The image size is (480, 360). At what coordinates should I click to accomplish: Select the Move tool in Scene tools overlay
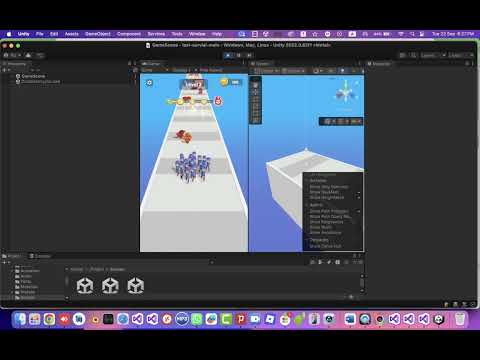[256, 92]
